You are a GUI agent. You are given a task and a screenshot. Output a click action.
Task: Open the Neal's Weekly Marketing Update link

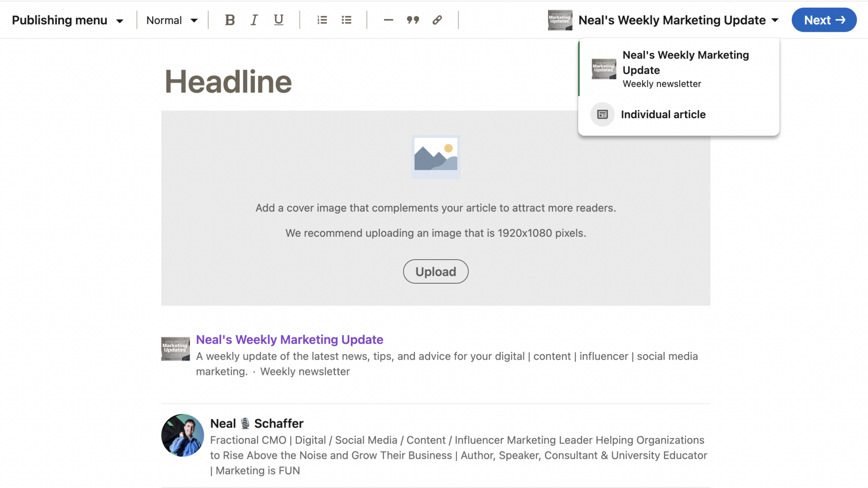click(x=289, y=339)
